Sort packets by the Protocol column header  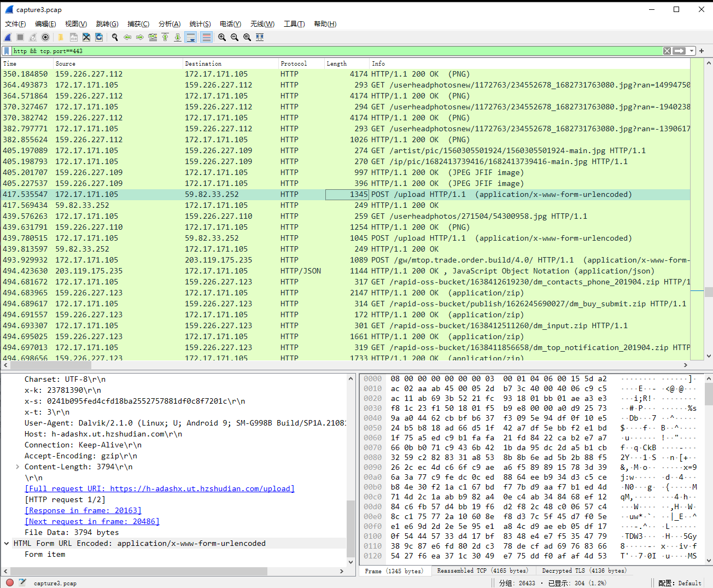point(301,63)
